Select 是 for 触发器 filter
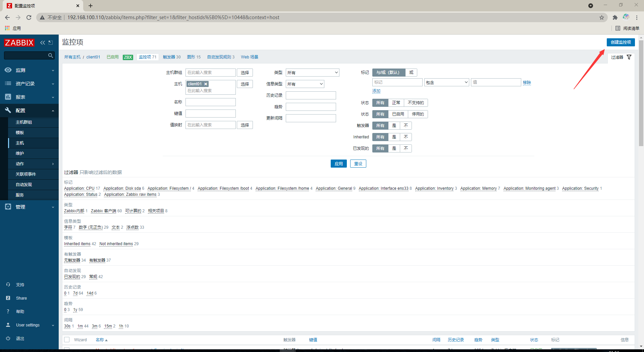The width and height of the screenshot is (644, 352). [x=394, y=126]
